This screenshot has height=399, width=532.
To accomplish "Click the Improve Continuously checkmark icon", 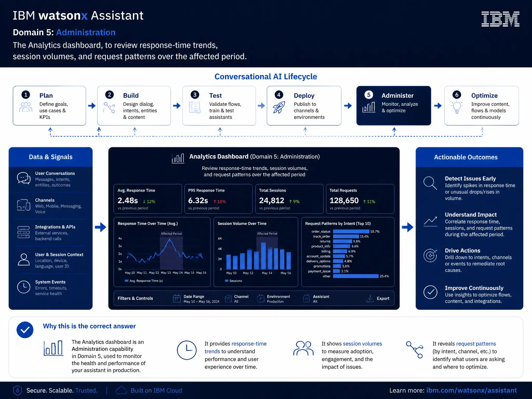I will [430, 292].
